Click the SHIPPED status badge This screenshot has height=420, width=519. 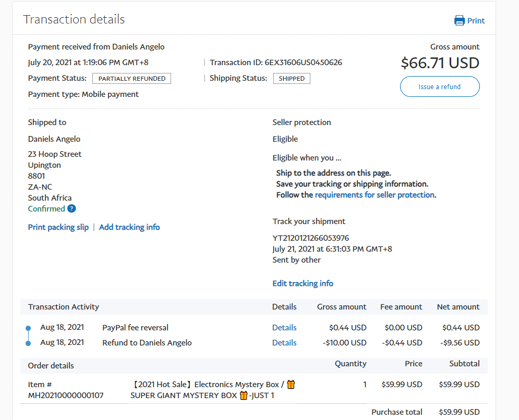(292, 79)
